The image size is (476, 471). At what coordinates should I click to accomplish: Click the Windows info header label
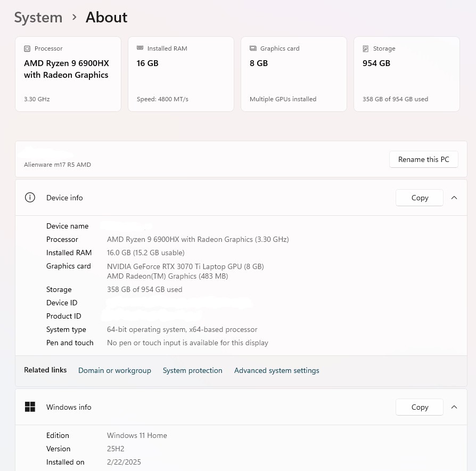pos(69,407)
